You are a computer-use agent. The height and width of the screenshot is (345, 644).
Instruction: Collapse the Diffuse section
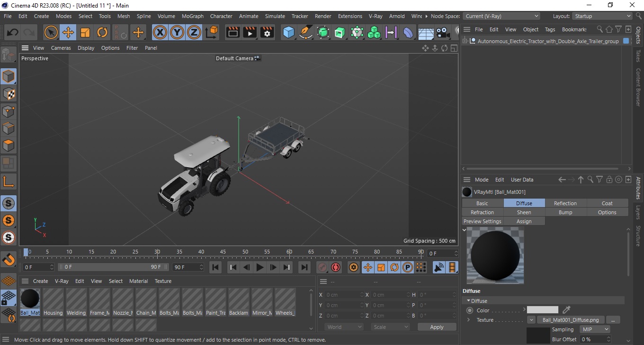tap(469, 301)
